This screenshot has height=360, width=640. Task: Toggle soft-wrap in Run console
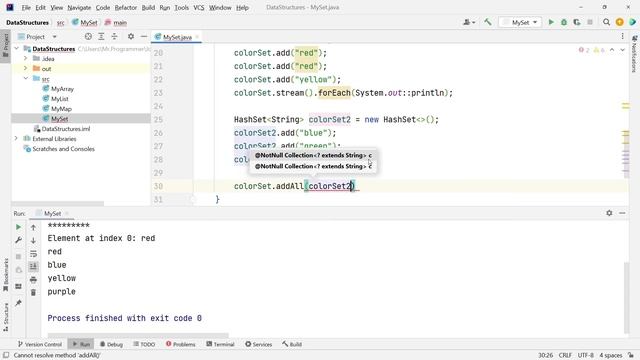(33, 253)
